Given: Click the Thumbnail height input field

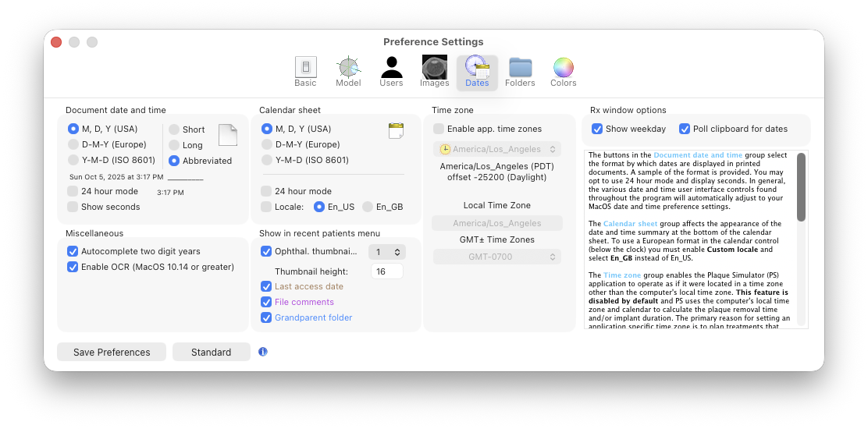Looking at the screenshot, I should tap(386, 271).
